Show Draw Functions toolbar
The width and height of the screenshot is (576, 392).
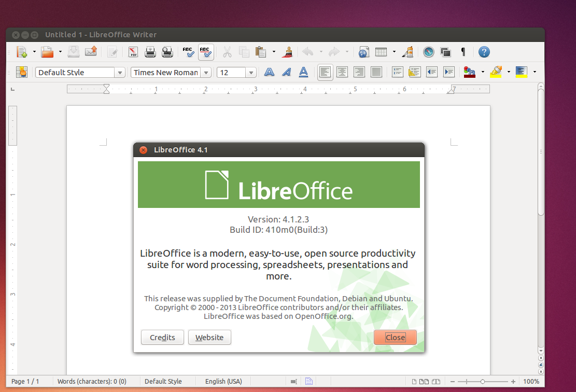pos(408,52)
